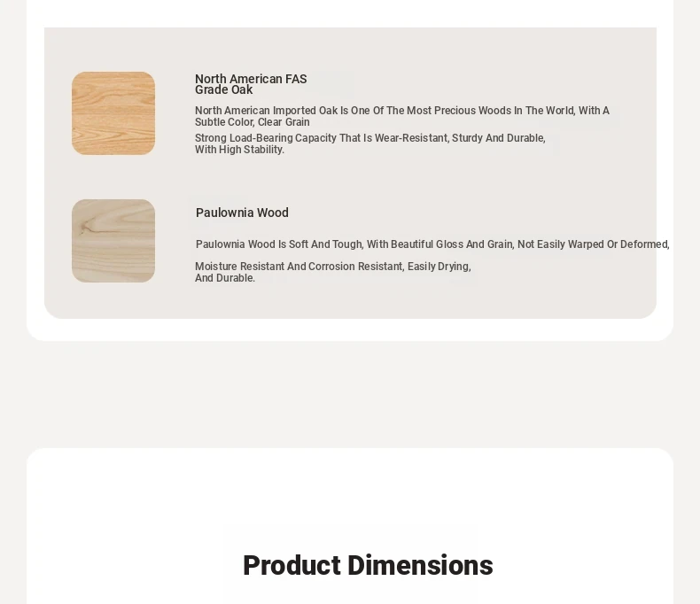Viewport: 700px width, 604px height.
Task: Click the word 'Dimensions' in the title
Action: tap(420, 565)
